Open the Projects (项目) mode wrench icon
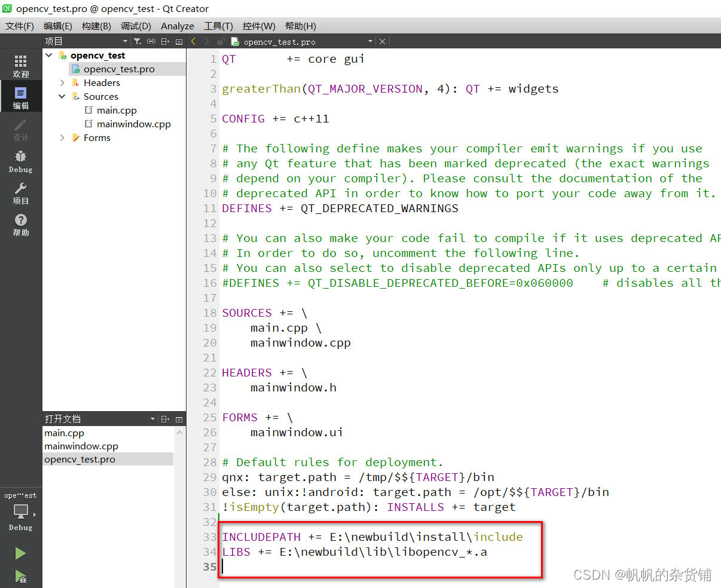 pyautogui.click(x=21, y=193)
